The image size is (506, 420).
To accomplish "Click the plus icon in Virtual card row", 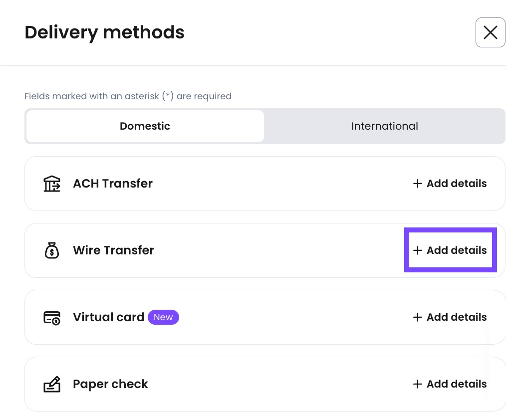I will click(417, 317).
